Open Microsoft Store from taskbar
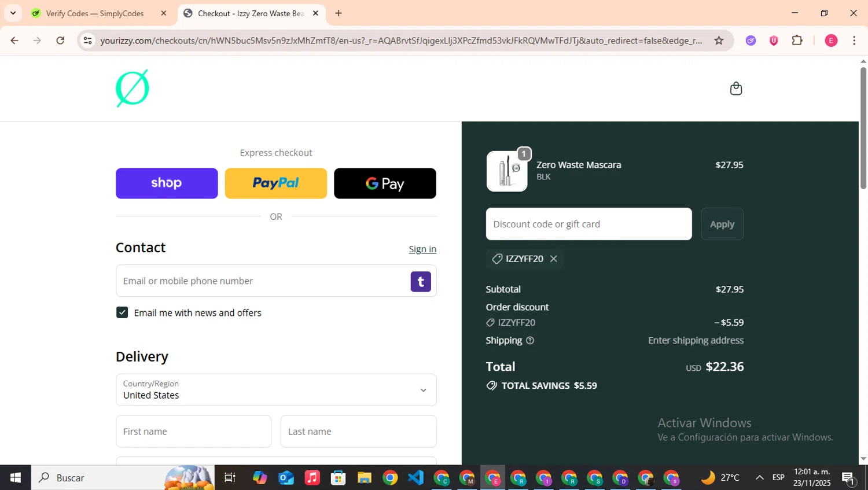Viewport: 868px width, 490px height. (x=338, y=478)
